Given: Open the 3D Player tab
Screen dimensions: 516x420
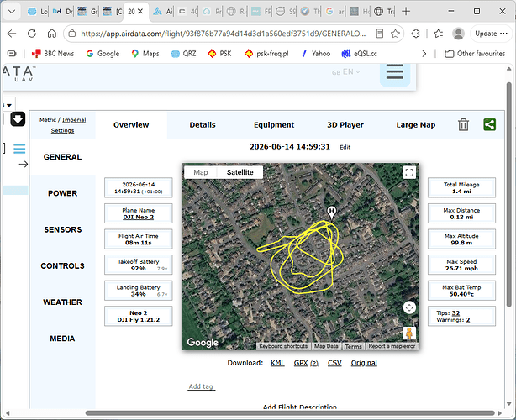Looking at the screenshot, I should (345, 125).
